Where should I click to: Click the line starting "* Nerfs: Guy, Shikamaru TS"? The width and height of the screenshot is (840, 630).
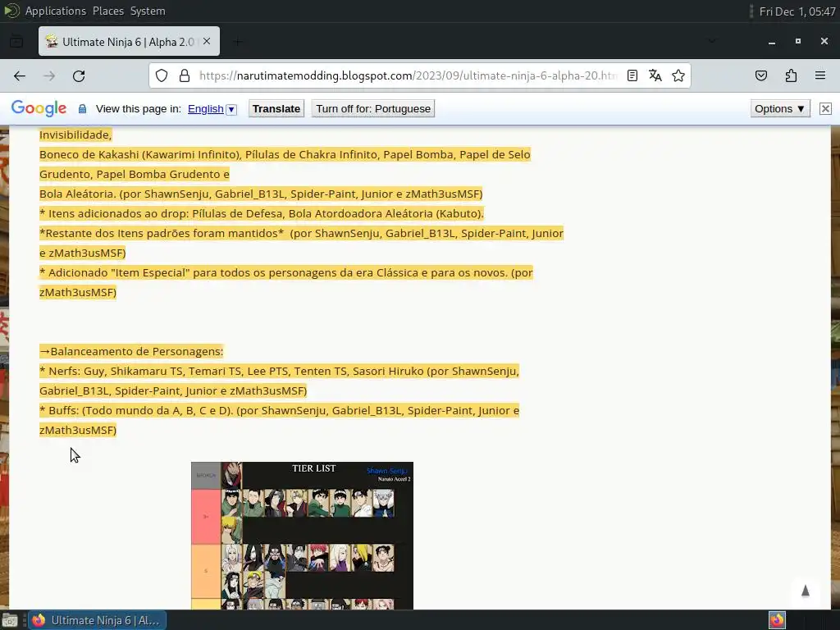click(x=279, y=372)
